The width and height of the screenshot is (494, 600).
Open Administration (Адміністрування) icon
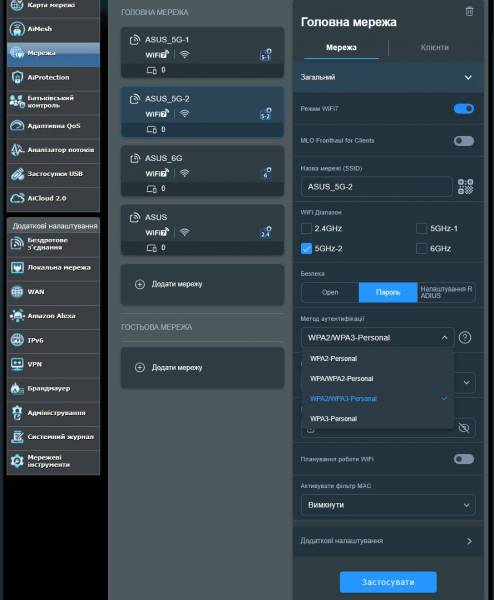click(x=17, y=412)
